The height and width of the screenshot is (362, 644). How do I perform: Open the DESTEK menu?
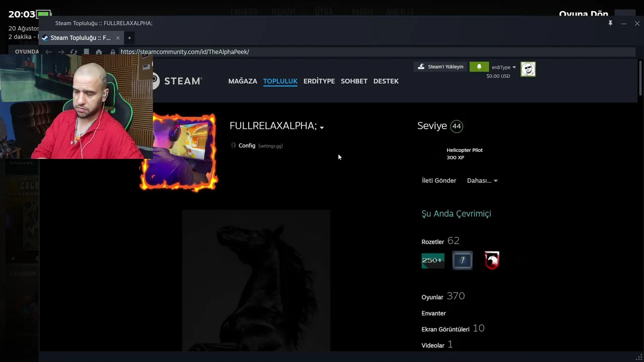(386, 81)
